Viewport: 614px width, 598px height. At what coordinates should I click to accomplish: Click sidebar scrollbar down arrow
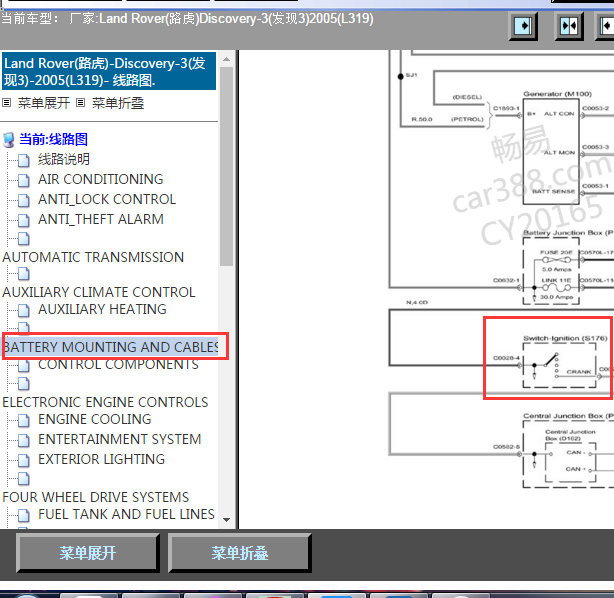click(226, 520)
